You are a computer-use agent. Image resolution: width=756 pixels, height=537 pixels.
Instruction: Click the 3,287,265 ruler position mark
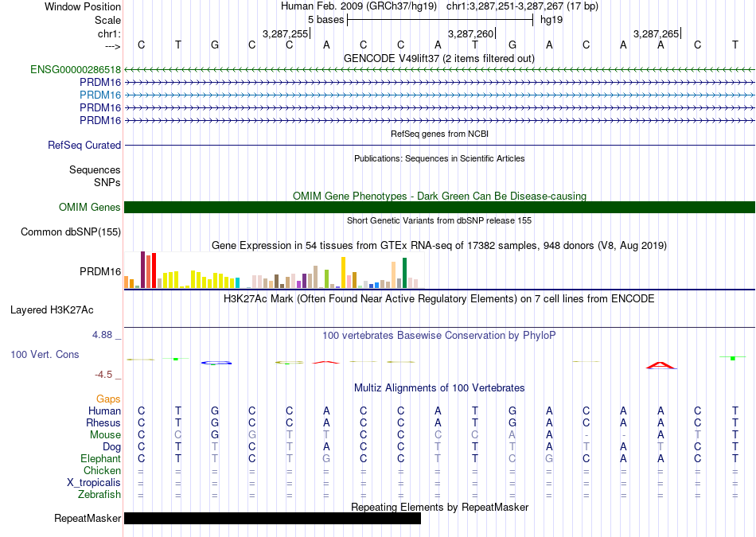pyautogui.click(x=656, y=33)
